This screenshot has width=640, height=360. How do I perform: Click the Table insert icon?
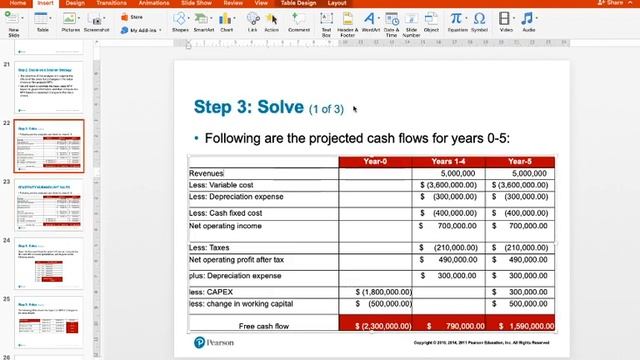click(41, 19)
